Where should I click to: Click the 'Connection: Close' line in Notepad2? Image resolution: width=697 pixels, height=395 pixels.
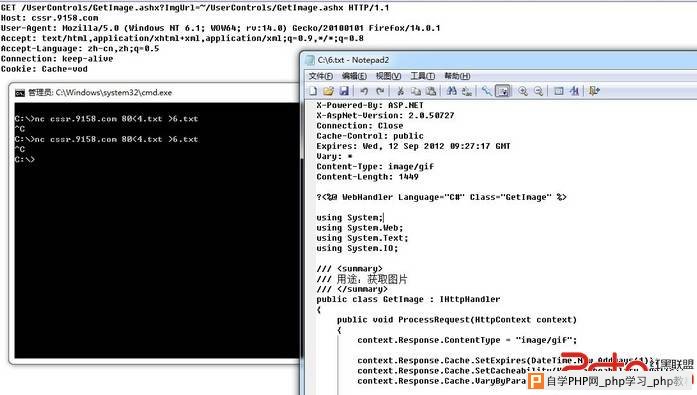pos(360,126)
